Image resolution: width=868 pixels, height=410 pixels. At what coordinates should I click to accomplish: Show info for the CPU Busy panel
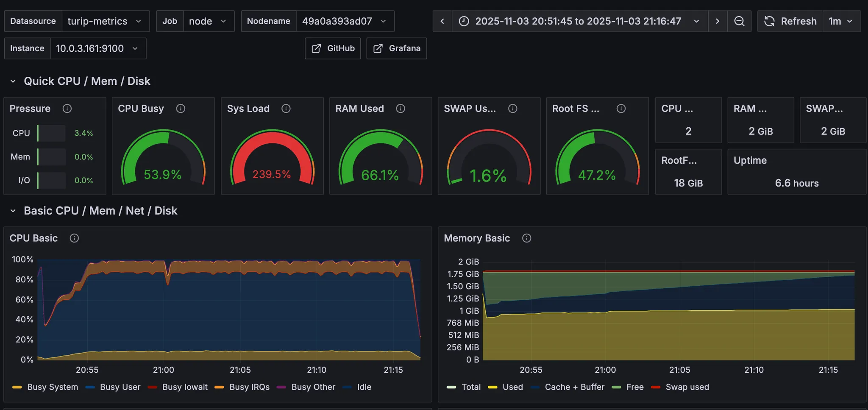(x=181, y=109)
